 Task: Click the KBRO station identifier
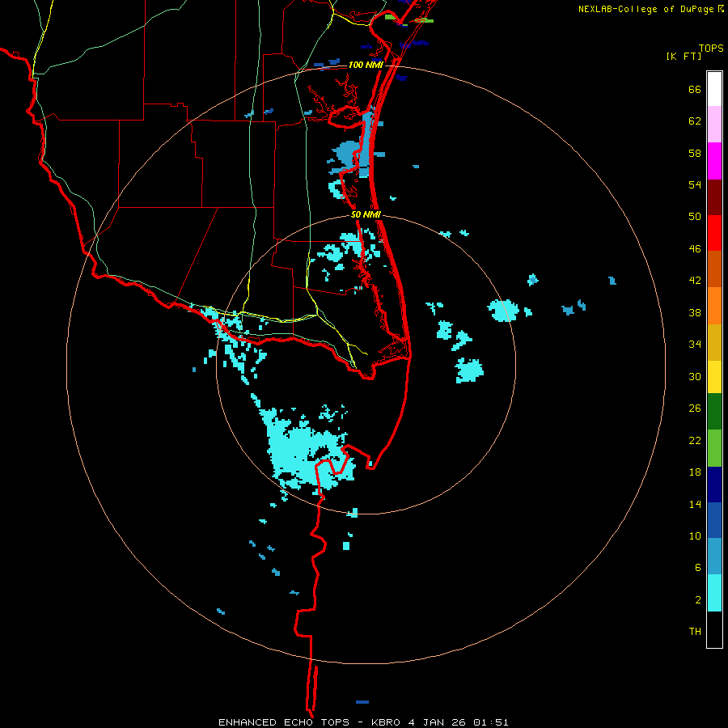pyautogui.click(x=385, y=722)
